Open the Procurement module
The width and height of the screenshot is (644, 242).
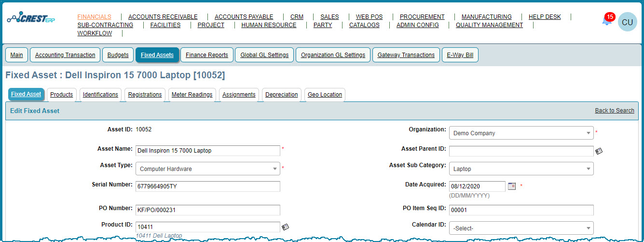coord(422,16)
